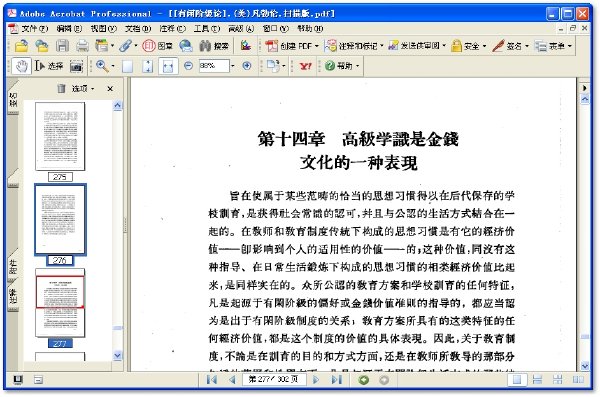Image resolution: width=600 pixels, height=397 pixels.
Task: Delete thumbnail via the trash icon
Action: click(x=61, y=88)
